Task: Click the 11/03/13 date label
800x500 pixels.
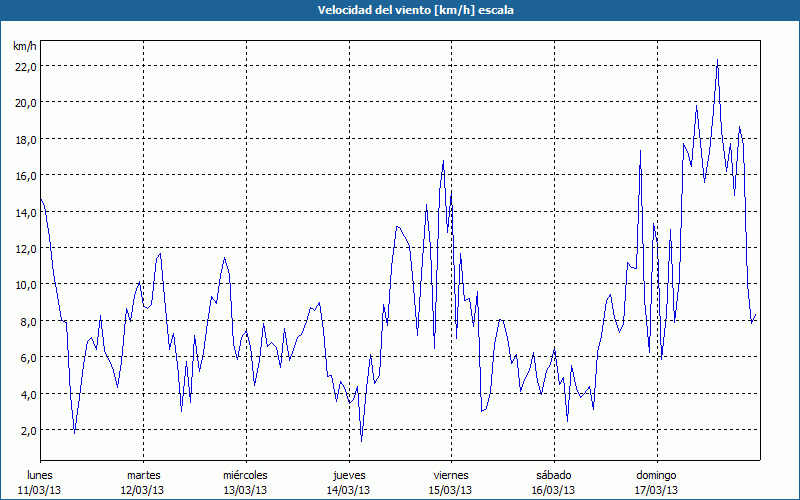Action: coord(40,490)
